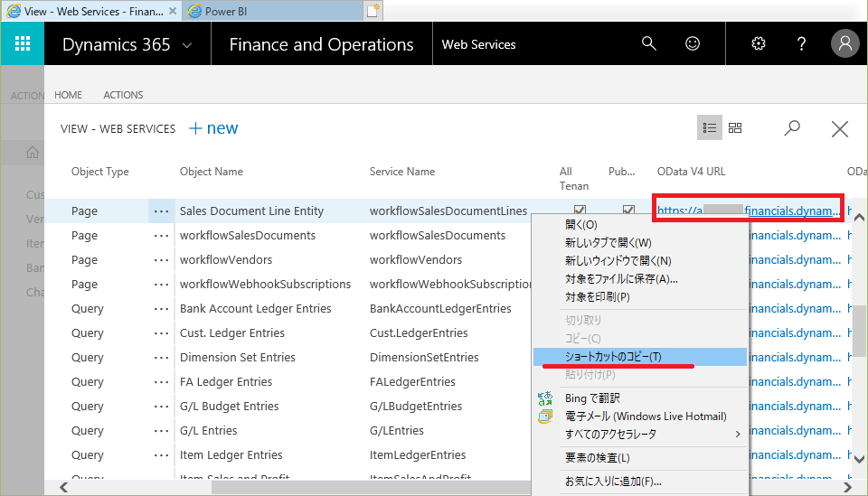Open the user profile avatar
This screenshot has width=868, height=496.
[x=844, y=43]
